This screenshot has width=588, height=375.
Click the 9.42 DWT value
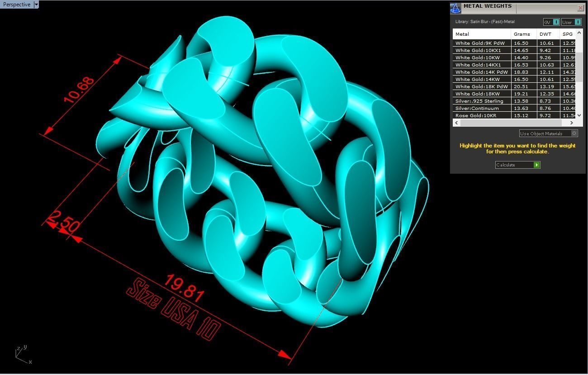coord(545,50)
